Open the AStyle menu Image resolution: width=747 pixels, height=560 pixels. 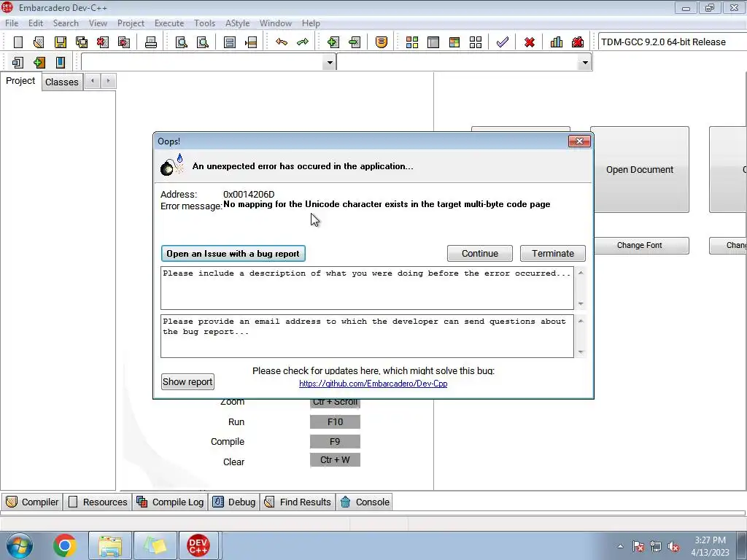pyautogui.click(x=237, y=23)
